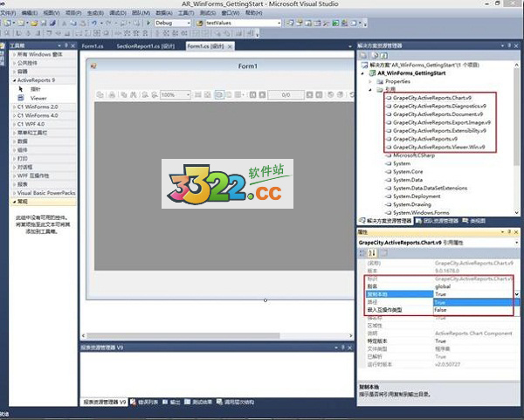Click the print icon in viewer toolbar
This screenshot has height=420, width=524.
[x=112, y=94]
